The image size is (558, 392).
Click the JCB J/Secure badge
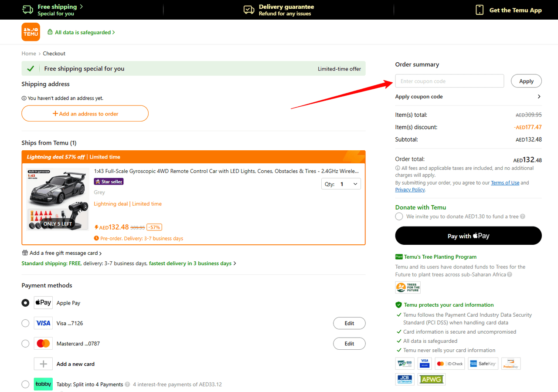405,379
